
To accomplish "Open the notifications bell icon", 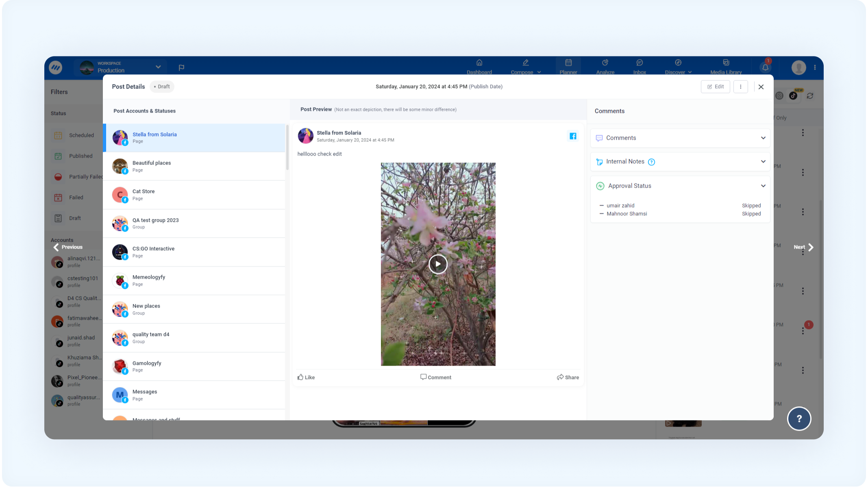I will (x=766, y=67).
